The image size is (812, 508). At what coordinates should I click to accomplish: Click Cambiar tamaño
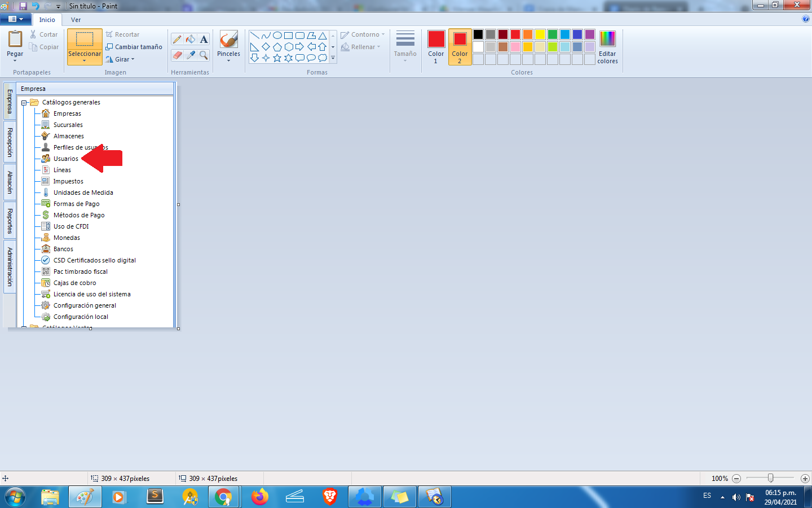pyautogui.click(x=134, y=47)
